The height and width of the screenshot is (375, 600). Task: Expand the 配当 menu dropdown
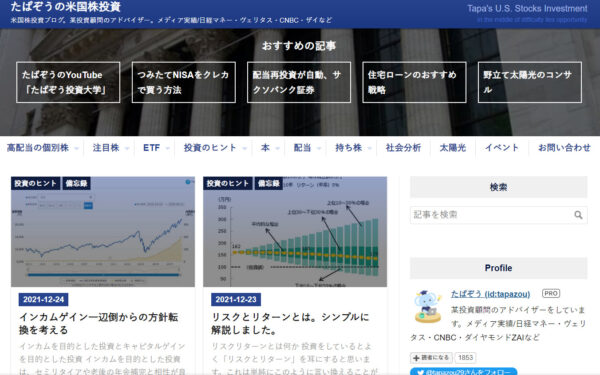pos(307,148)
